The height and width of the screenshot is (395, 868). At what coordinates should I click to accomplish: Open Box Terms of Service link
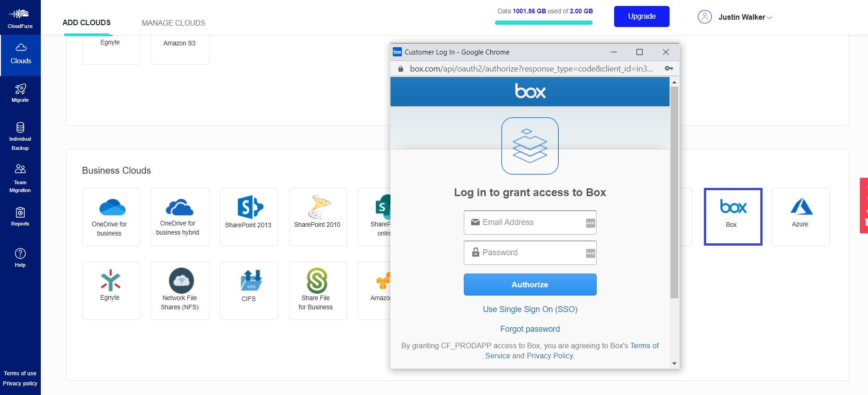644,346
